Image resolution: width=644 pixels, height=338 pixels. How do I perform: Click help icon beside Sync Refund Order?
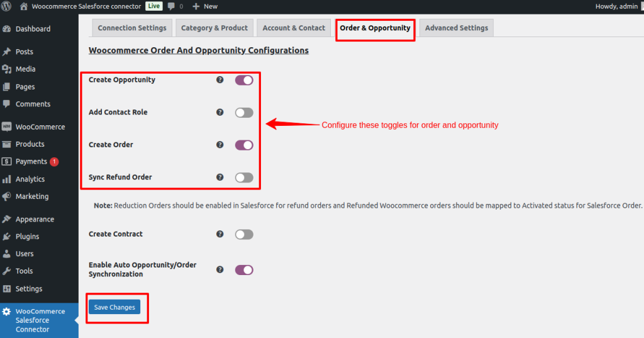220,177
